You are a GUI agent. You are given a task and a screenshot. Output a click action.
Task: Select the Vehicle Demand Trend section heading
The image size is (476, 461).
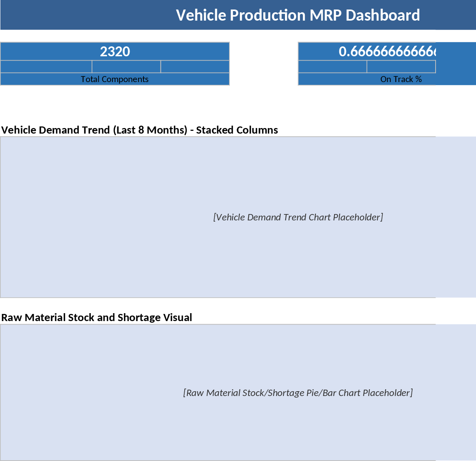(x=140, y=130)
